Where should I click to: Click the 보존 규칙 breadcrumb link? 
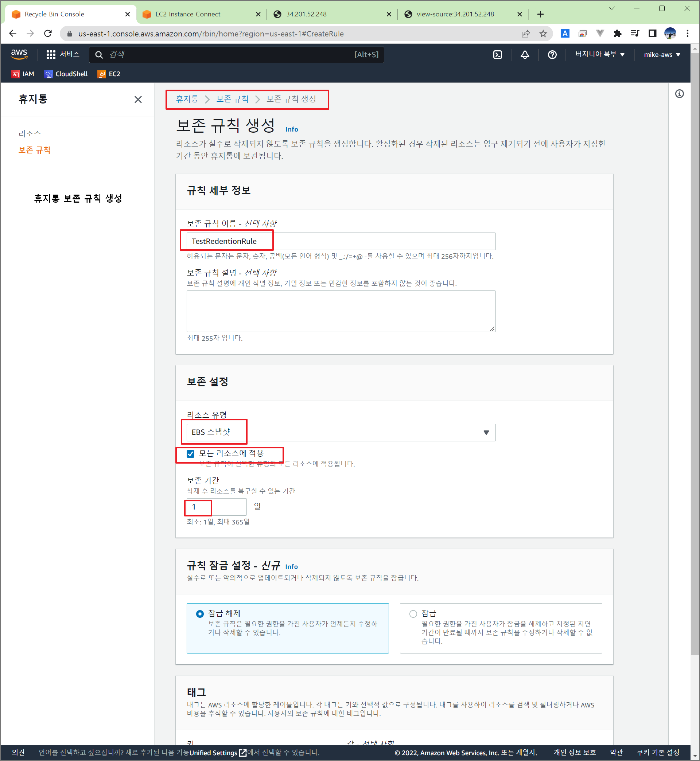[x=232, y=99]
